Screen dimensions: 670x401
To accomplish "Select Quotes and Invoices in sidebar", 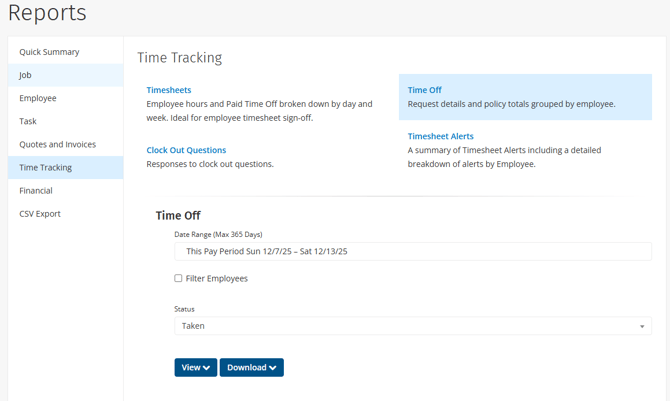I will point(57,144).
